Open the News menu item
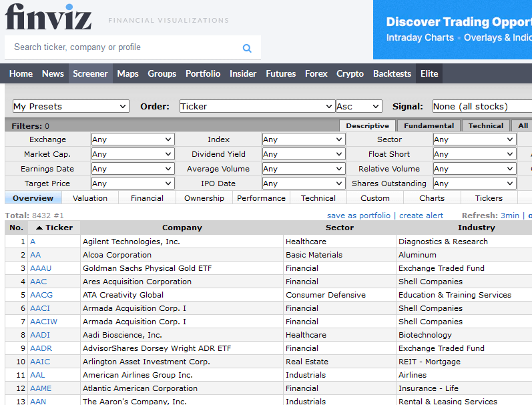 pos(53,73)
